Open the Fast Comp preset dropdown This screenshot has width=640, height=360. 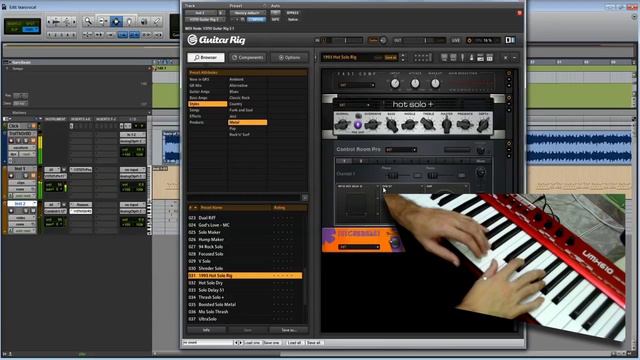tap(357, 85)
